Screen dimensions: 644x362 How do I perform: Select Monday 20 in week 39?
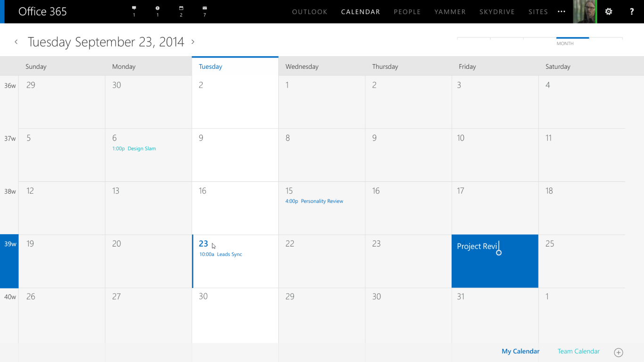pos(149,261)
